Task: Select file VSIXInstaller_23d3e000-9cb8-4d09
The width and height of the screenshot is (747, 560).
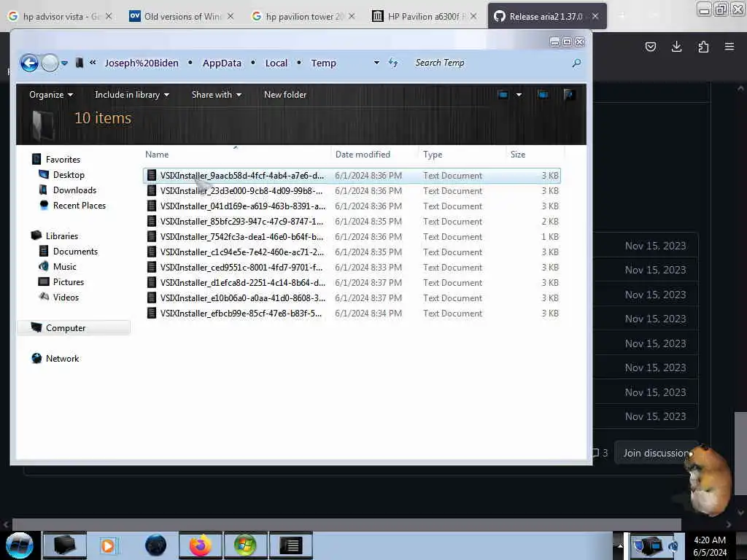Action: click(352, 191)
